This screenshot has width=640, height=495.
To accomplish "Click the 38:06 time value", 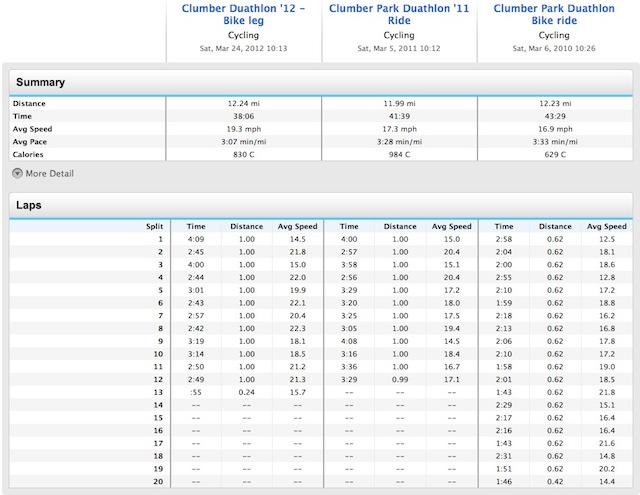I will (244, 116).
